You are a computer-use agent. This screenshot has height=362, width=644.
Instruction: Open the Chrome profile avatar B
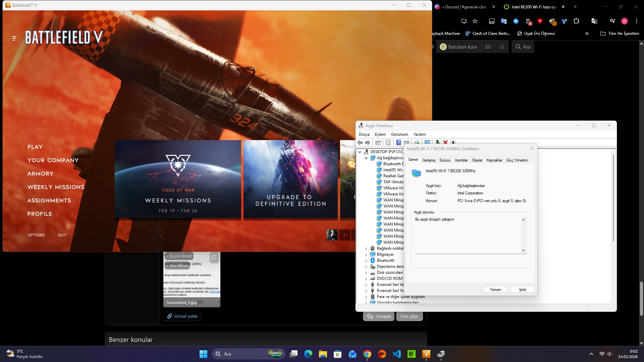coord(625,21)
